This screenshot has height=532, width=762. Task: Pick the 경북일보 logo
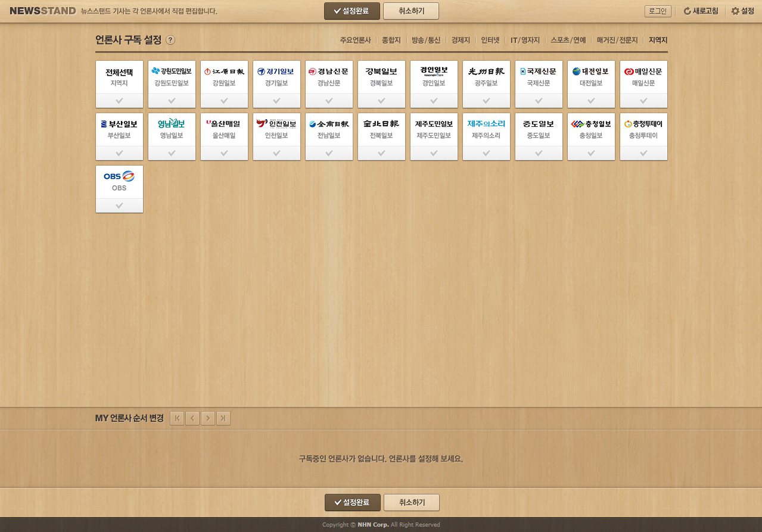(x=381, y=71)
